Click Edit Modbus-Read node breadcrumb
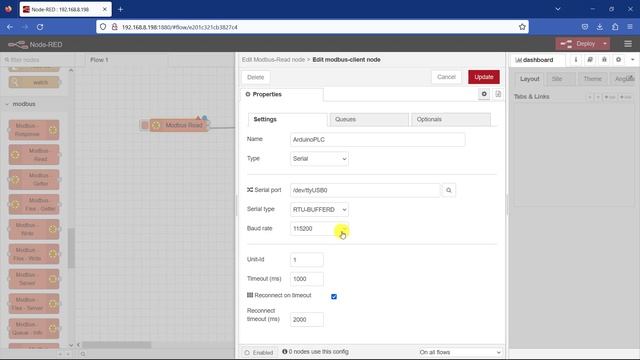 273,60
